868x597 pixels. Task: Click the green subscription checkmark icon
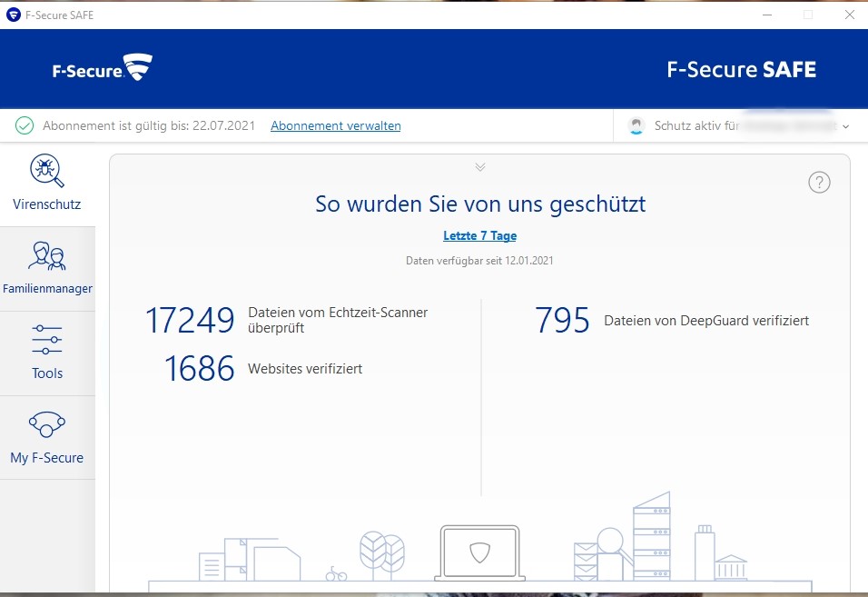[x=25, y=125]
